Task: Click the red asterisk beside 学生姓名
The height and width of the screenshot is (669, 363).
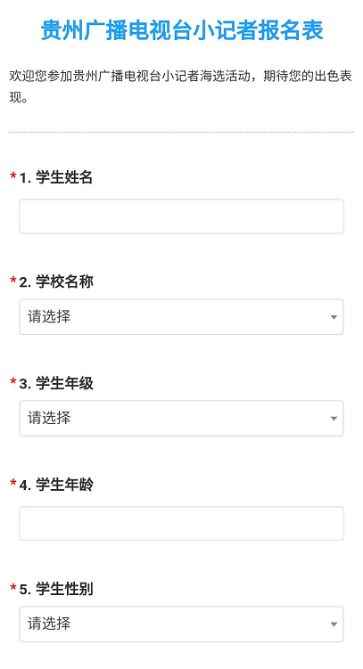Action: 13,176
